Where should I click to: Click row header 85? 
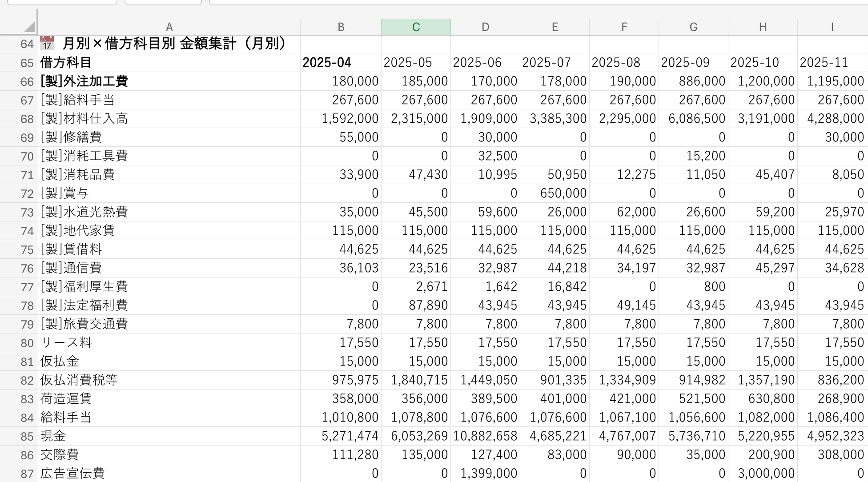27,437
